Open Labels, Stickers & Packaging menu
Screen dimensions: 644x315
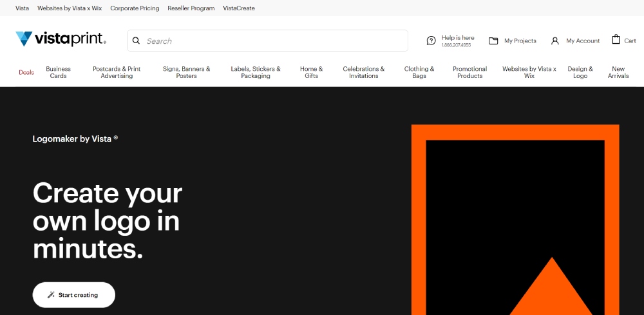click(256, 72)
